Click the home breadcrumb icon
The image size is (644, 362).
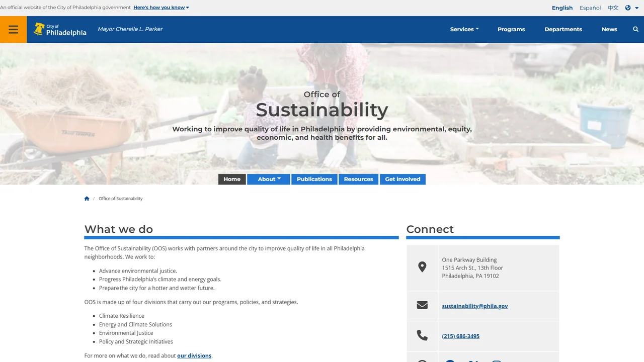(87, 199)
